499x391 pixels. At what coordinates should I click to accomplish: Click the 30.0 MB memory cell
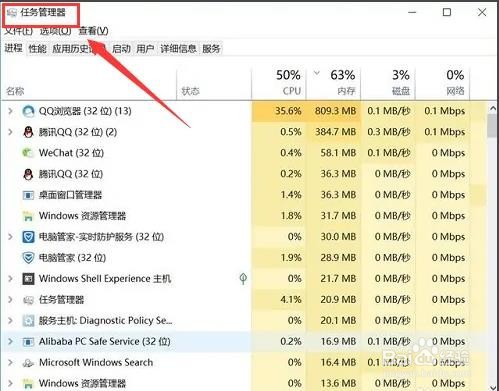click(x=333, y=237)
